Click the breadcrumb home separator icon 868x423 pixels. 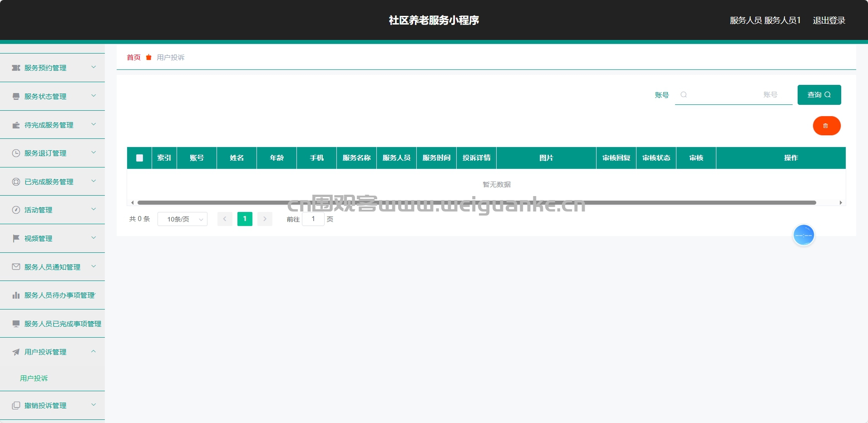148,57
